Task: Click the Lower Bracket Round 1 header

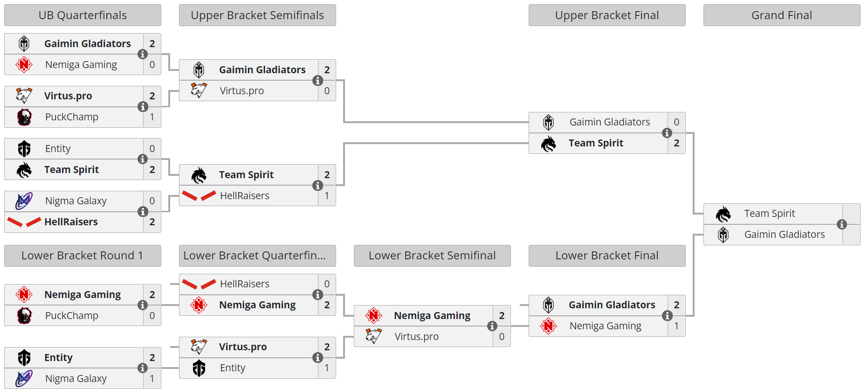Action: pos(83,256)
